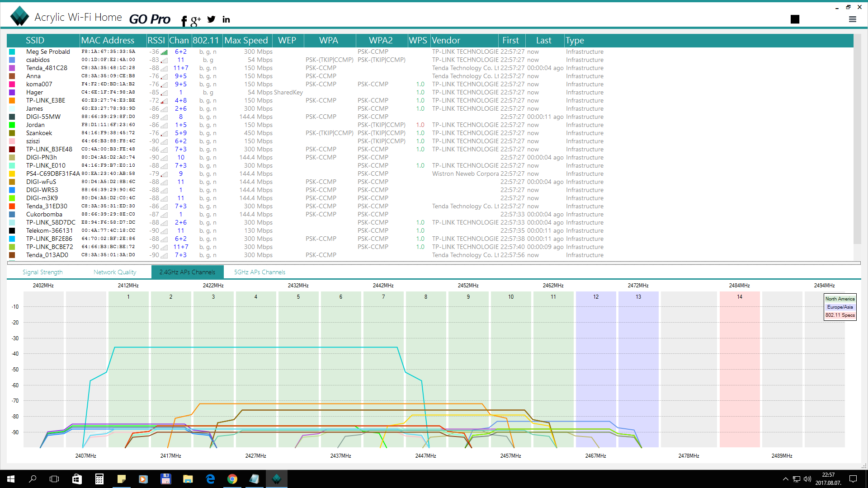This screenshot has width=868, height=488.
Task: Open the Google Plus social icon
Action: pos(196,21)
